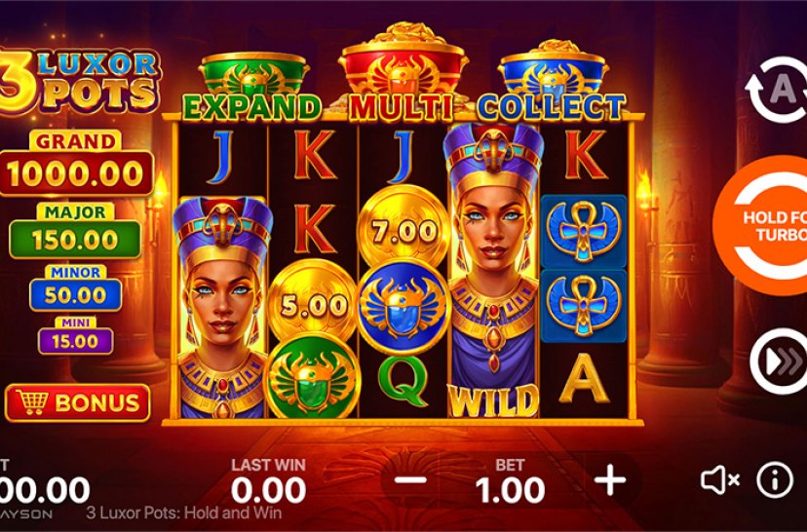Screen dimensions: 807x532
Task: Click the orange spin button
Action: click(760, 225)
